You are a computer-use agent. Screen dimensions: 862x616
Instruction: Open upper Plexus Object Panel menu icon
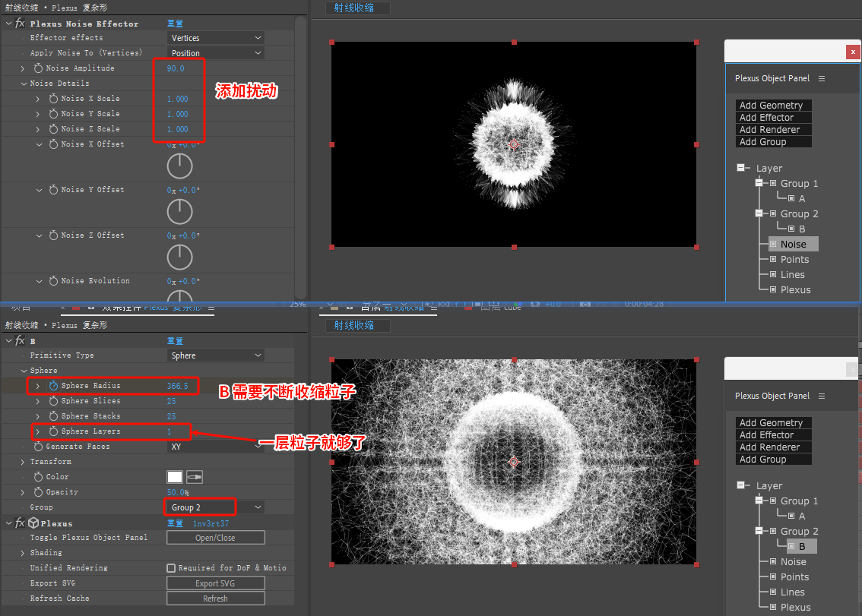(822, 78)
